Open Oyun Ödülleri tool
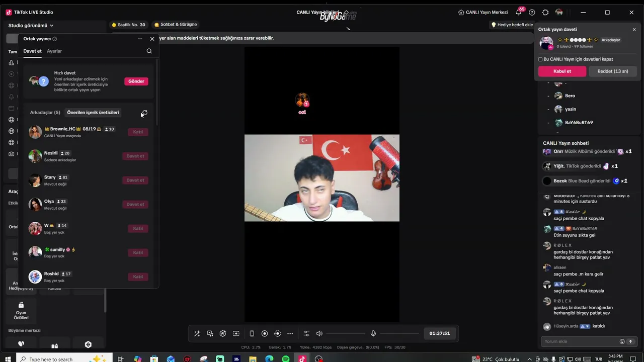644x362 pixels. 21,311
